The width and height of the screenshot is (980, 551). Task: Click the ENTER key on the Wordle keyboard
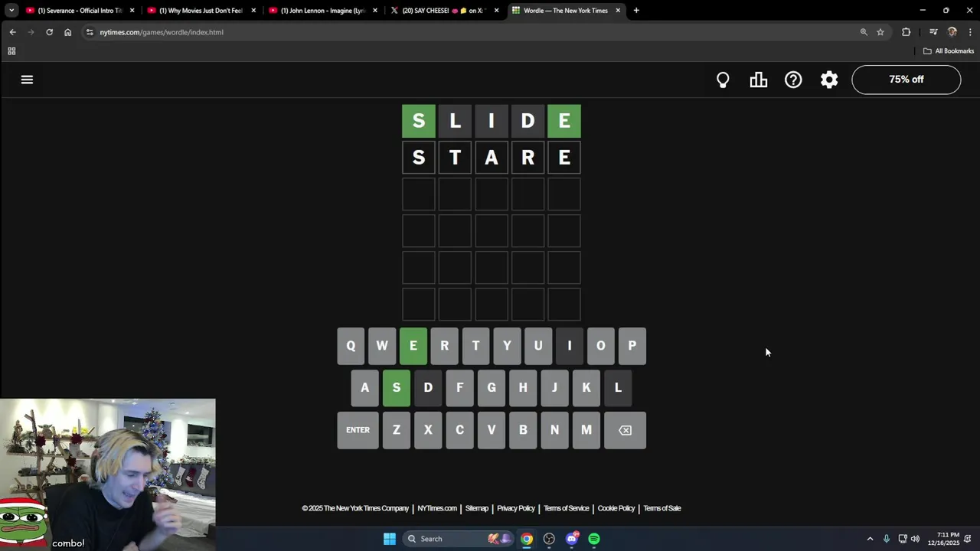pyautogui.click(x=358, y=430)
